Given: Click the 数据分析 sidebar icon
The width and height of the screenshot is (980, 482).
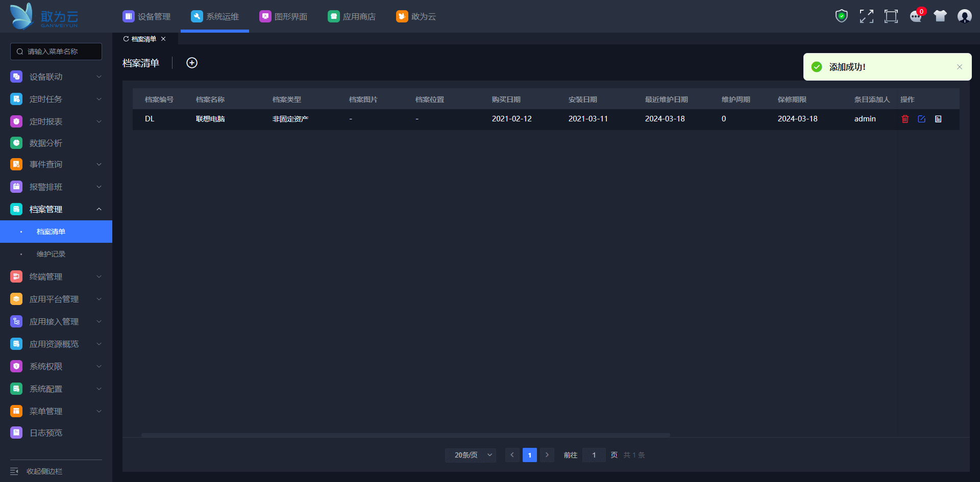Looking at the screenshot, I should point(16,143).
